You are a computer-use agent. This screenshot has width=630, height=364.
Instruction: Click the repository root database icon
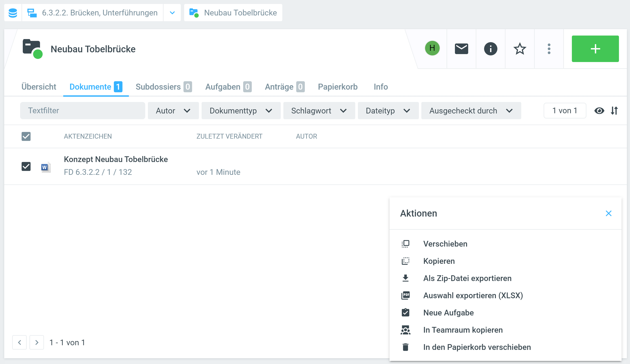pyautogui.click(x=13, y=13)
